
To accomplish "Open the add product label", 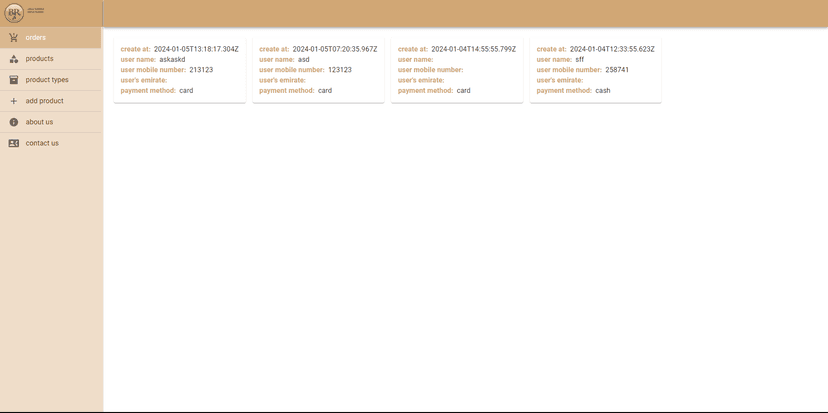I will [x=45, y=101].
